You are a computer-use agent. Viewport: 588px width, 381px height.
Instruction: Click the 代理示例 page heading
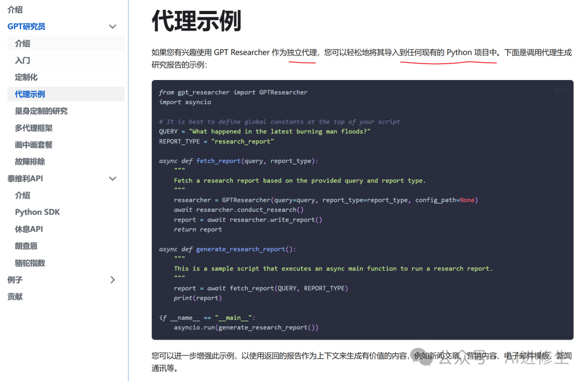coord(197,21)
